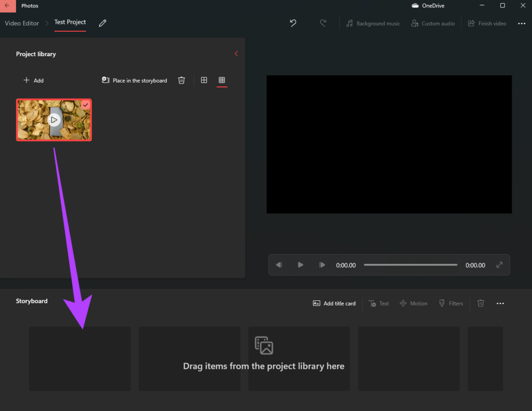Open the Custom audio options
The width and height of the screenshot is (532, 411).
(433, 23)
